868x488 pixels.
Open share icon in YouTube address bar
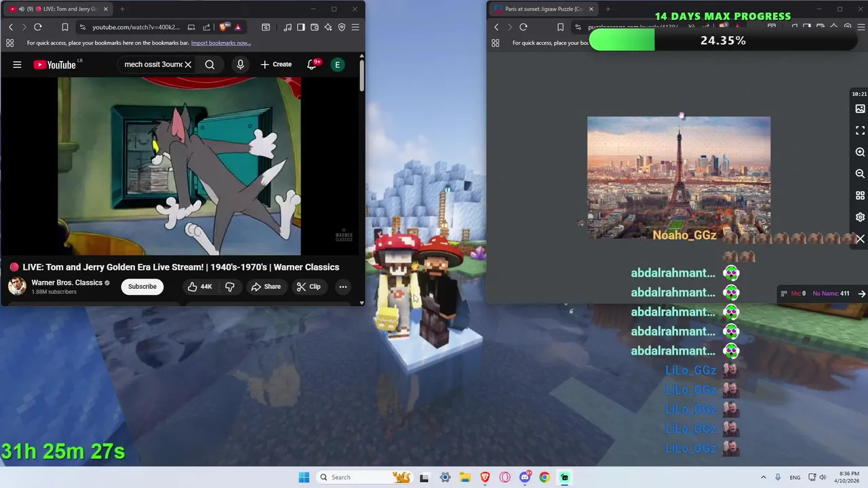[x=206, y=27]
